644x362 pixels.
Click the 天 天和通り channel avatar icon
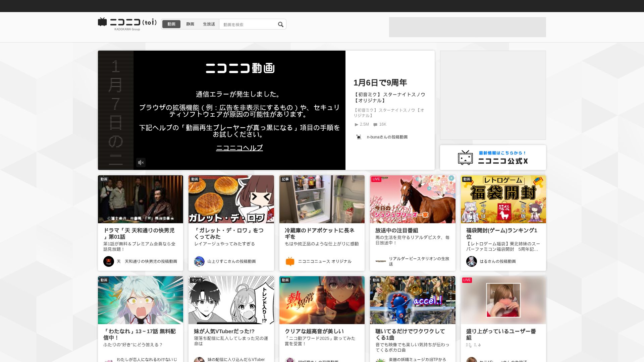pos(109,261)
